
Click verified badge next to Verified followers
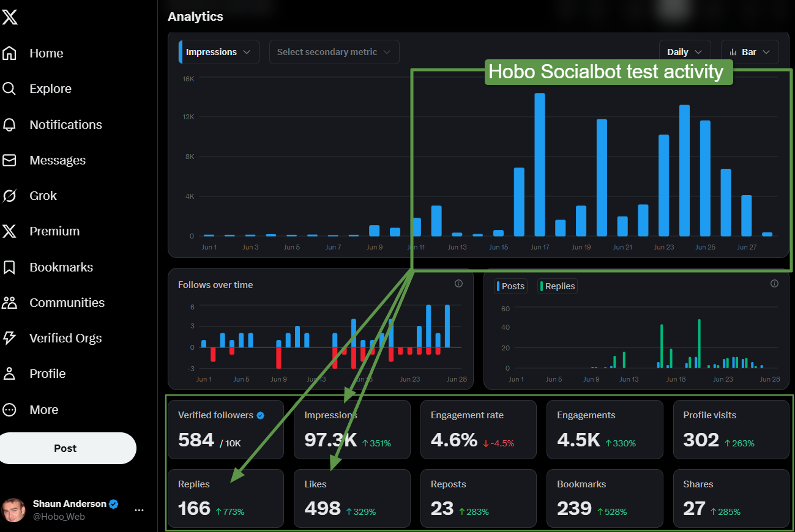tap(260, 415)
